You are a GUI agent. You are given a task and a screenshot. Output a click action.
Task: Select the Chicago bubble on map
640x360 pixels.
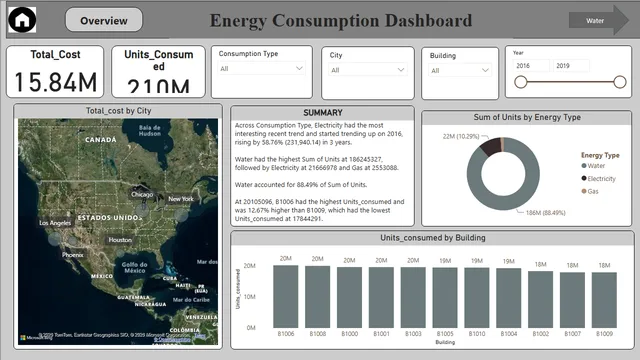point(142,209)
